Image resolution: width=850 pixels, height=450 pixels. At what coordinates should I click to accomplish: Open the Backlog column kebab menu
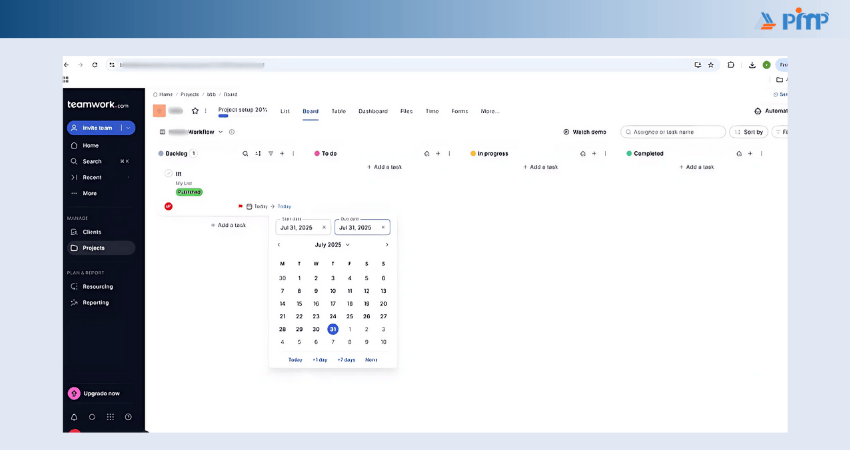[293, 153]
